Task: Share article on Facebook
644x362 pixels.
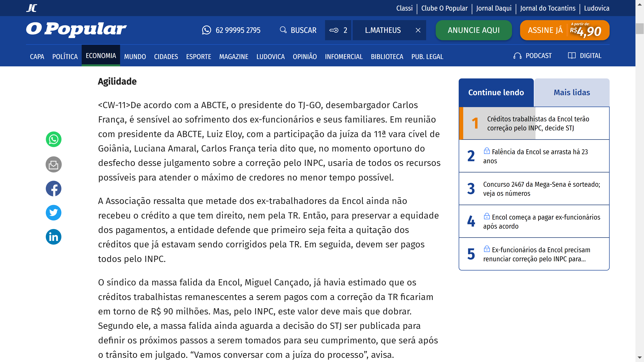Action: pyautogui.click(x=53, y=189)
